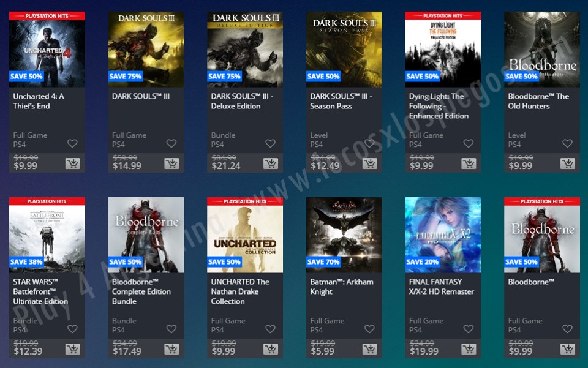Open FINAL FANTASY X/X-2 HD Remaster title
Screen dimensions: 588x368
pyautogui.click(x=442, y=287)
